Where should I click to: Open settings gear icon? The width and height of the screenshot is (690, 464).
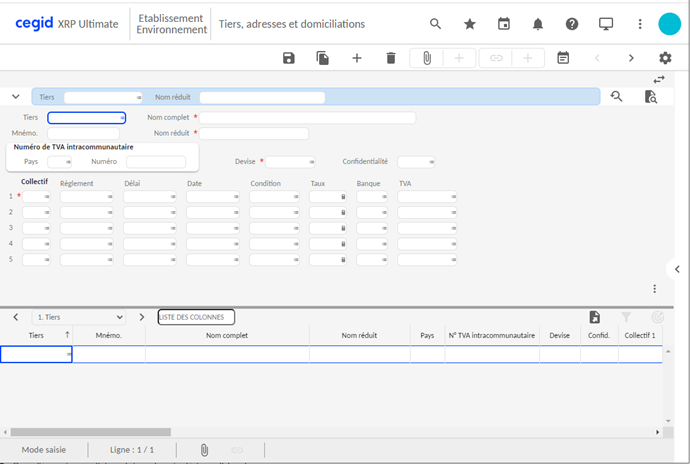point(665,58)
